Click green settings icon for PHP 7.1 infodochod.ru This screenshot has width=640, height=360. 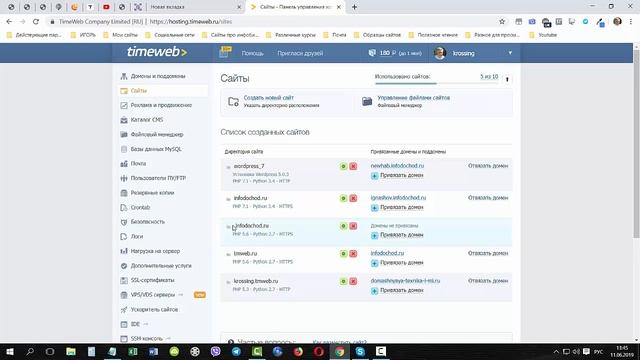tap(343, 198)
